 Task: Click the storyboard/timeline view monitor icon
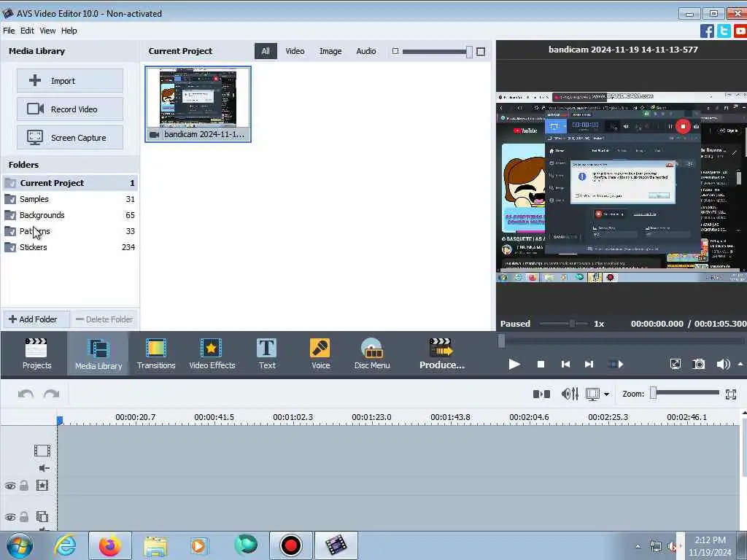592,394
